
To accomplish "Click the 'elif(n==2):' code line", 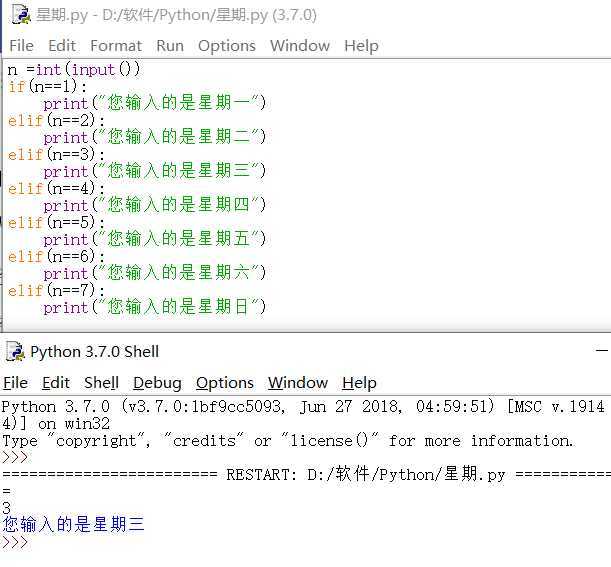I will point(57,120).
